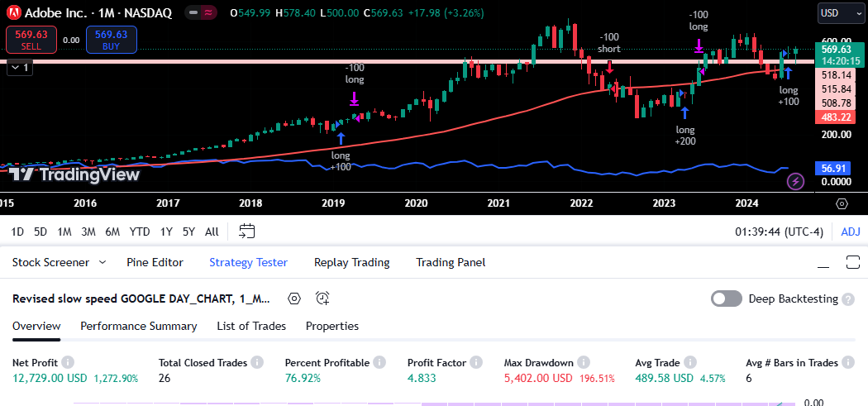Switch to the List of Trades tab

251,326
